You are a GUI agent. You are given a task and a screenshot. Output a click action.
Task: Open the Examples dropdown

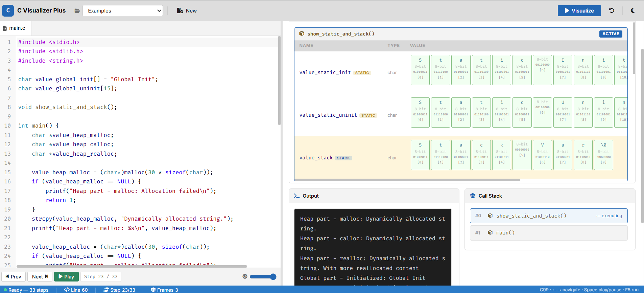pyautogui.click(x=123, y=11)
